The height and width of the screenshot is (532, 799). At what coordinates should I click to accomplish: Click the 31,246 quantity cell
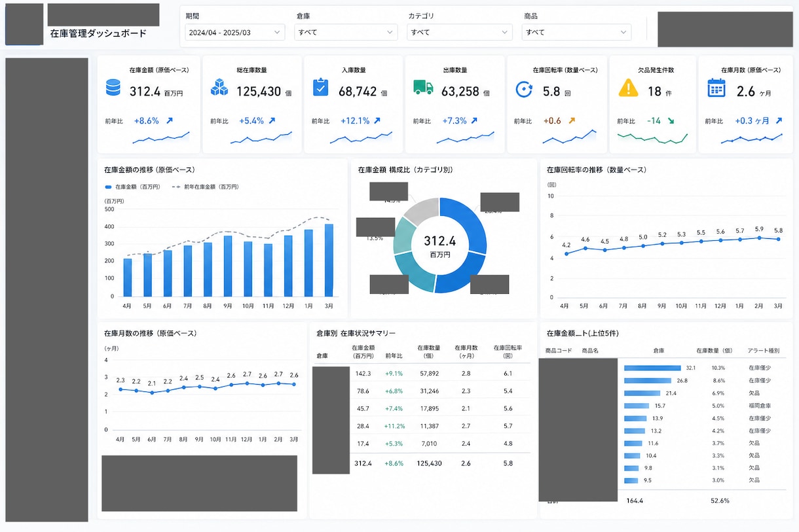[x=429, y=391]
